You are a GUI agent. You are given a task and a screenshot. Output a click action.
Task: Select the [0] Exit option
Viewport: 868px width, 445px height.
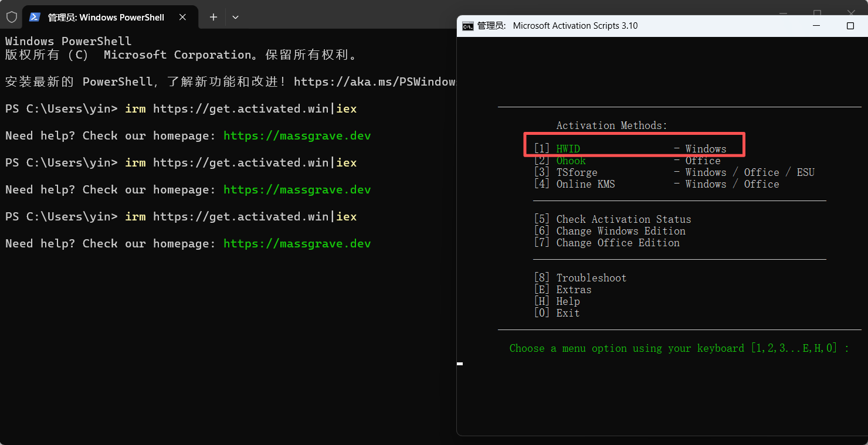[557, 313]
